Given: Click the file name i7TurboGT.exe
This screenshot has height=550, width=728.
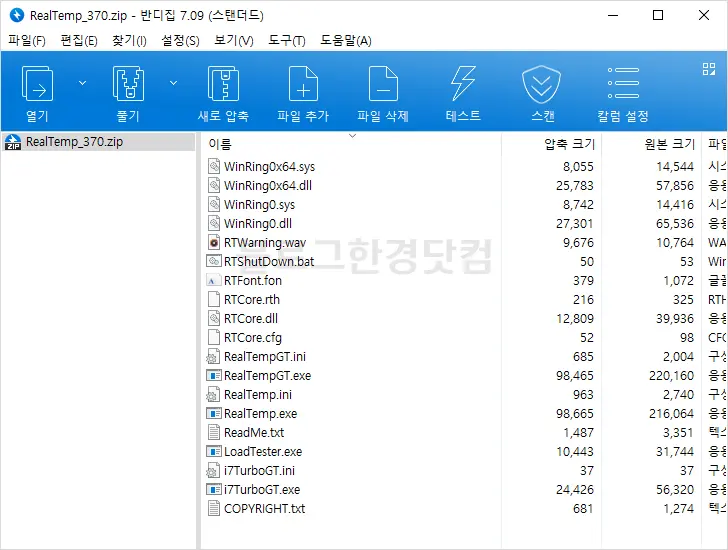Looking at the screenshot, I should point(262,490).
